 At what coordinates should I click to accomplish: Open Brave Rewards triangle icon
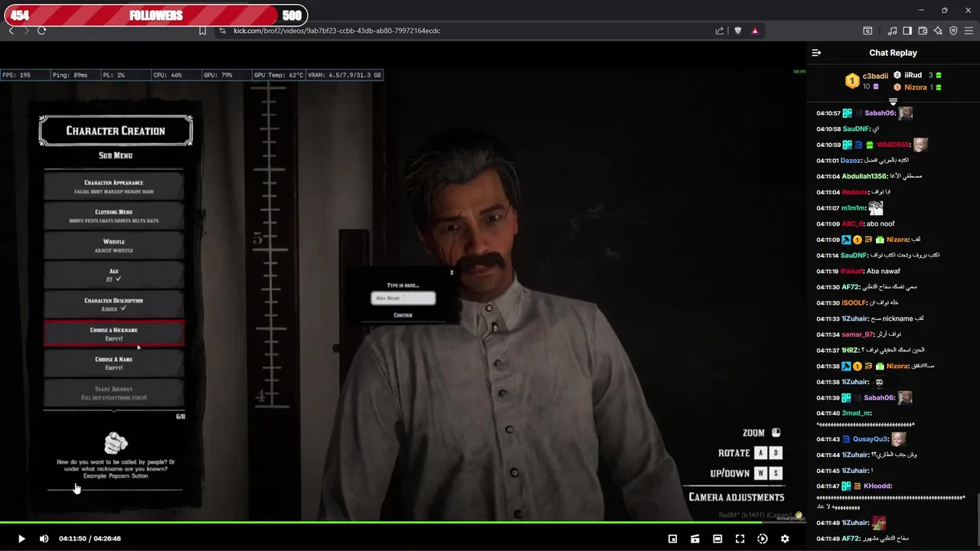tap(755, 31)
